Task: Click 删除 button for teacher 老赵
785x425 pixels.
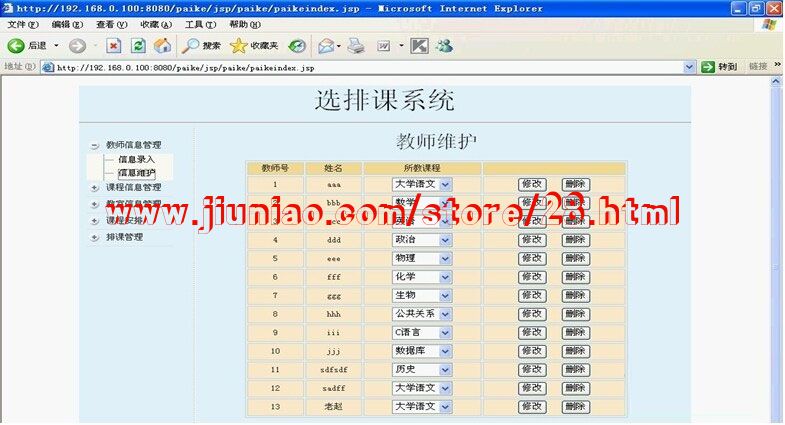Action: coord(575,407)
